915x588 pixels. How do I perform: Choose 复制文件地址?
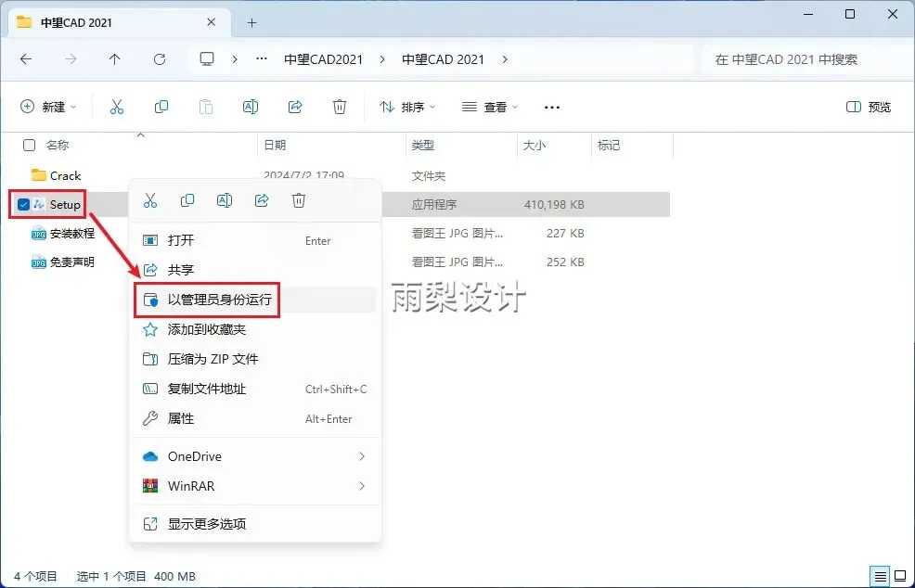(255, 390)
